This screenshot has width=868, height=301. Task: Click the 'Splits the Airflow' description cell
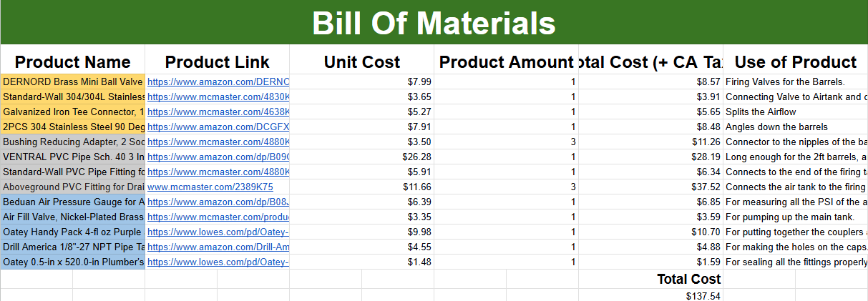click(x=795, y=112)
